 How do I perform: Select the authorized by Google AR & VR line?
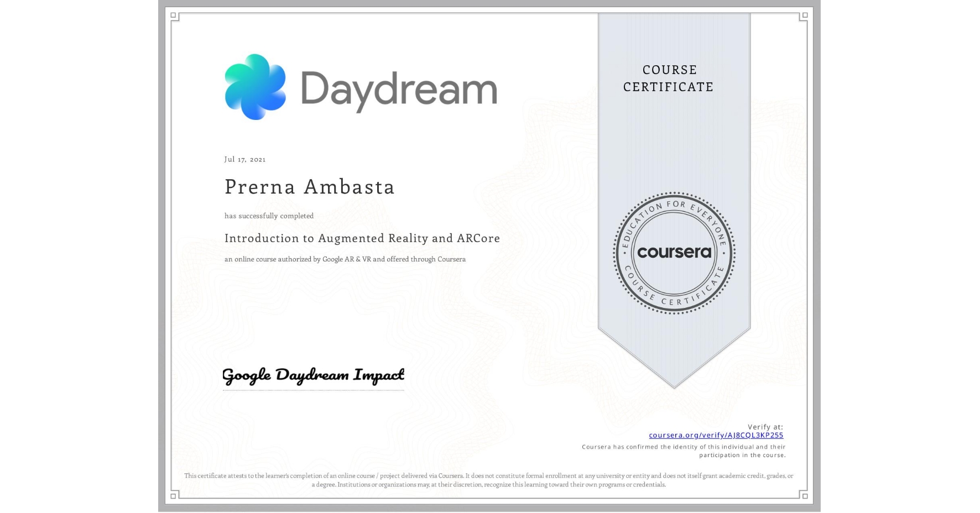coord(345,259)
